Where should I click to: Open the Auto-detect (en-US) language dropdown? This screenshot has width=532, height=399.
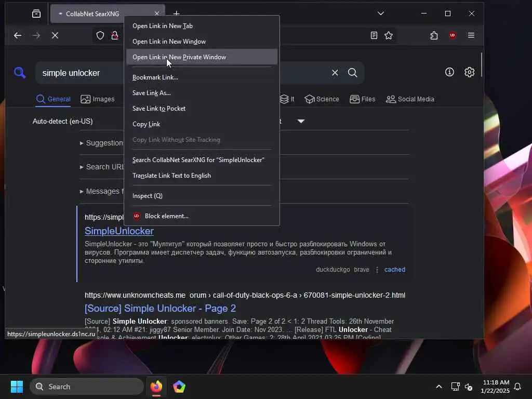[63, 121]
